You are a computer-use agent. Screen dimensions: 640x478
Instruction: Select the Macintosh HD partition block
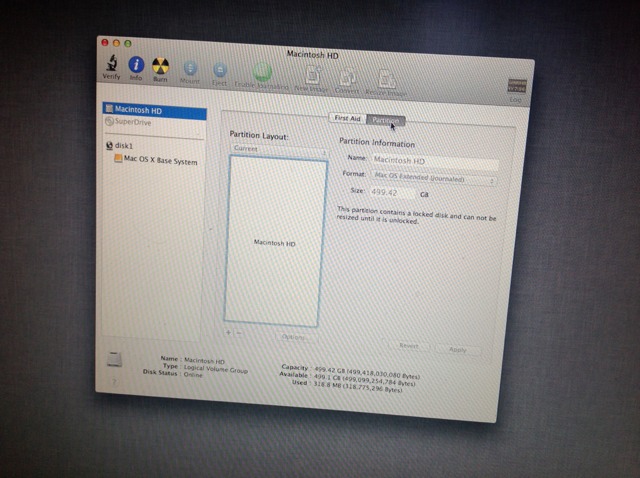click(275, 242)
